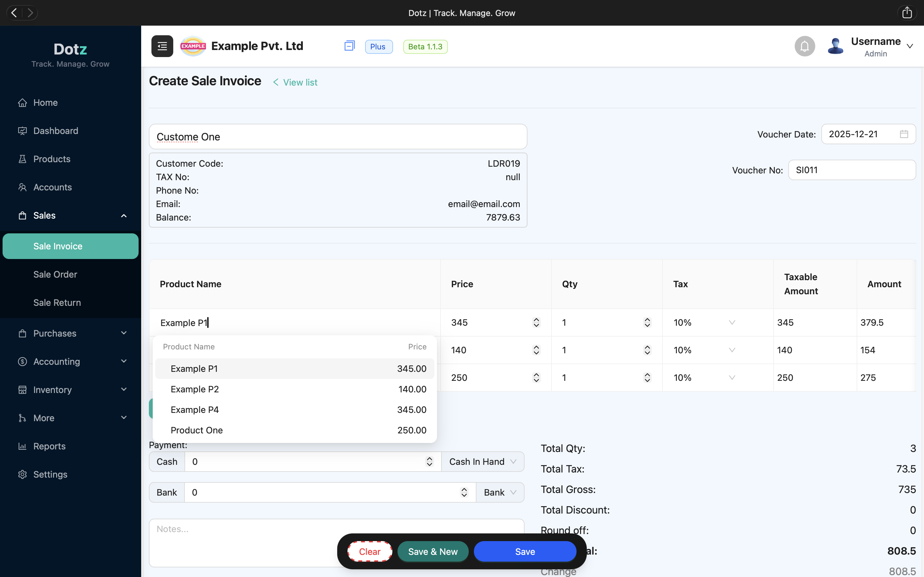The image size is (924, 577).
Task: Open Settings with the gear icon
Action: (x=22, y=474)
